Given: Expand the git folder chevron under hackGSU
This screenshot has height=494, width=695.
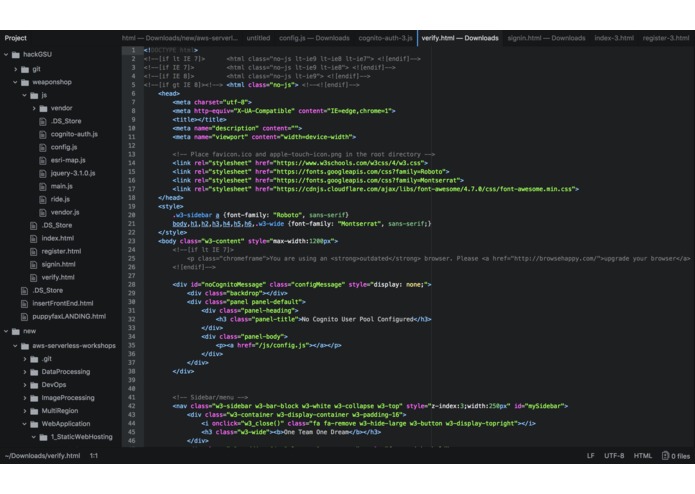Looking at the screenshot, I should tap(16, 69).
